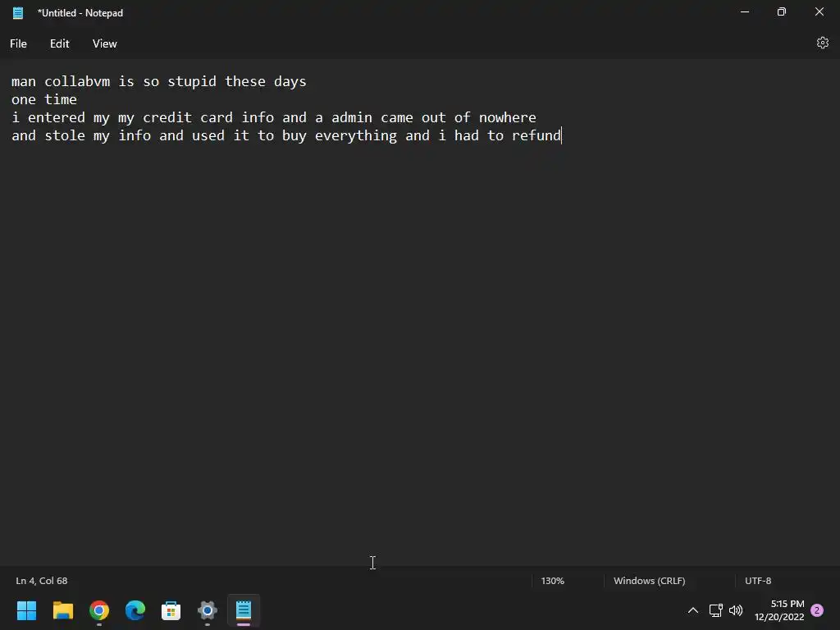Select Notepad icon in taskbar
This screenshot has height=630, width=840.
click(243, 610)
